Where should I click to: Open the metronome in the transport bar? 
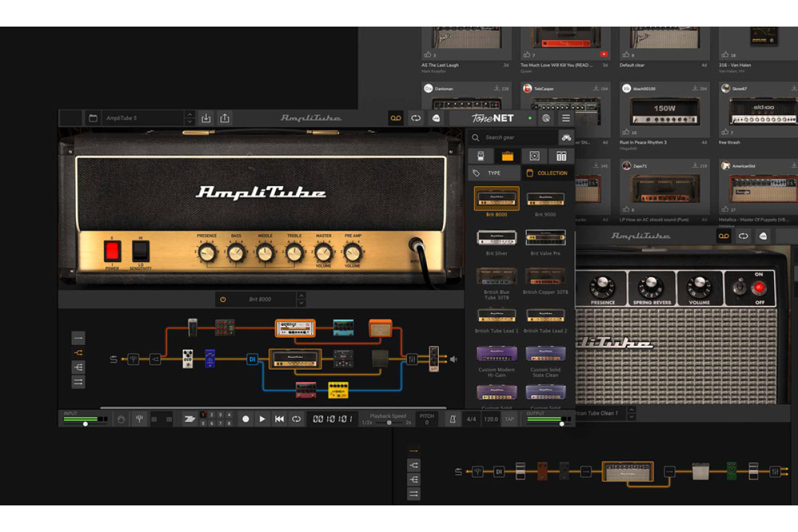(452, 419)
